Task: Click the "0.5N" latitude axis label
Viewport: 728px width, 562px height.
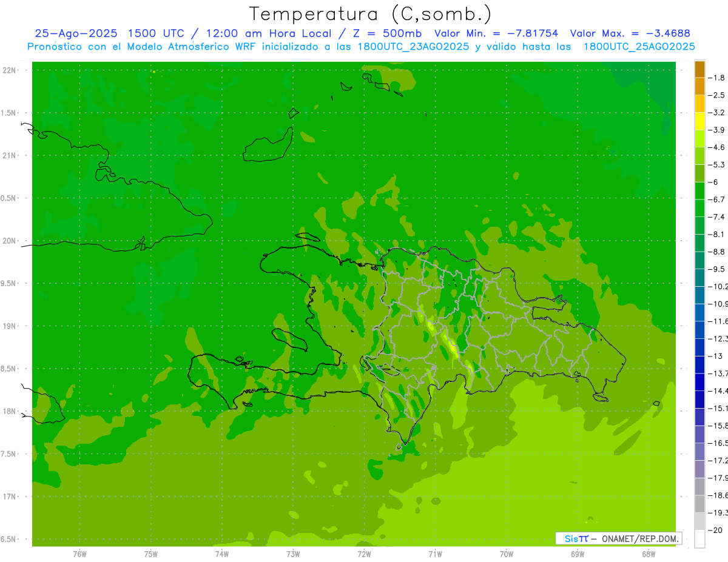Action: tap(9, 198)
